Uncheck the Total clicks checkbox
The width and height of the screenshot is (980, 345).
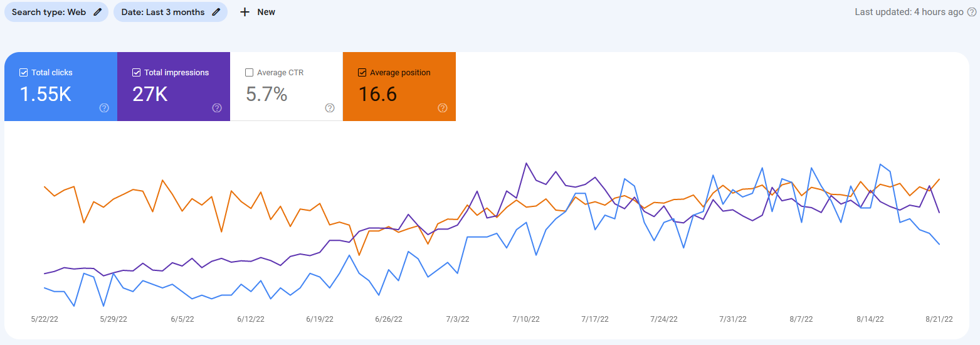[23, 73]
